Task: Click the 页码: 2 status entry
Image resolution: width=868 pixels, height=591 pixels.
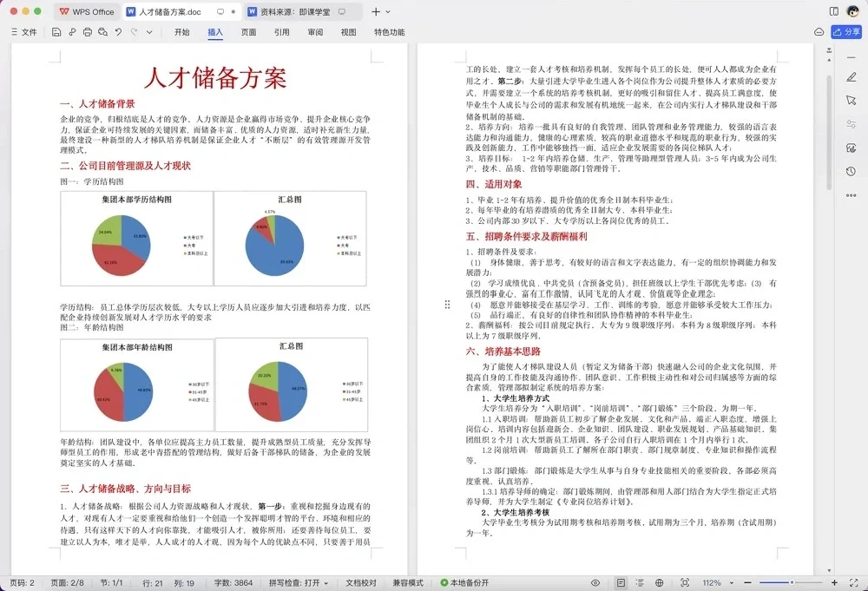Action: [x=23, y=582]
